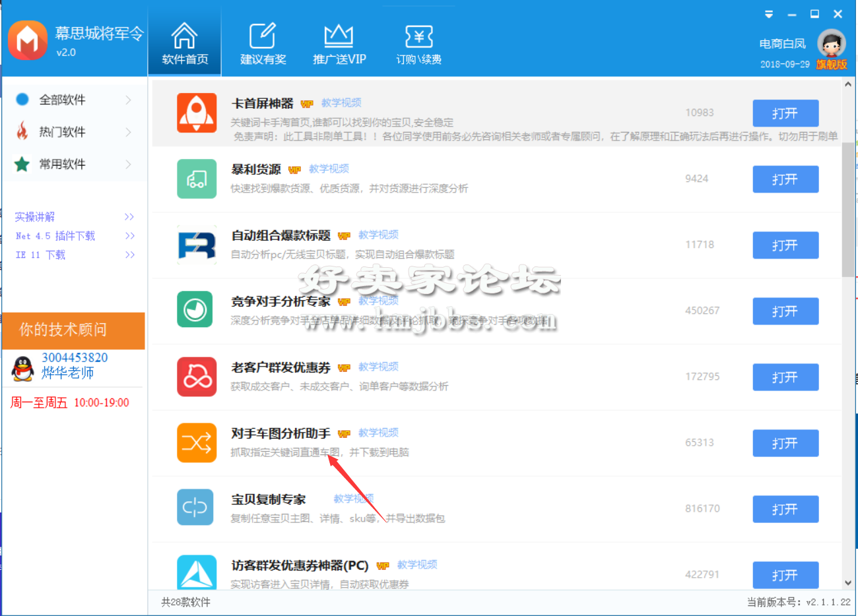This screenshot has height=616, width=858.
Task: Open the 教学视频 link for 卡首屏神器
Action: coord(341,103)
